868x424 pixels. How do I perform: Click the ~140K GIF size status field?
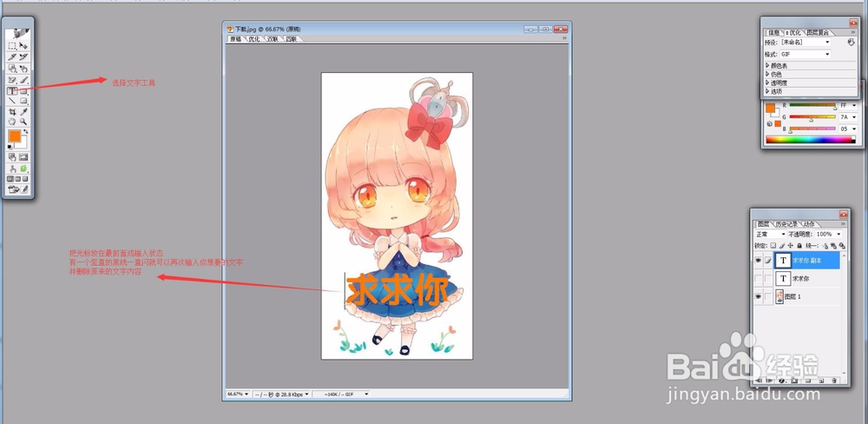coord(341,394)
